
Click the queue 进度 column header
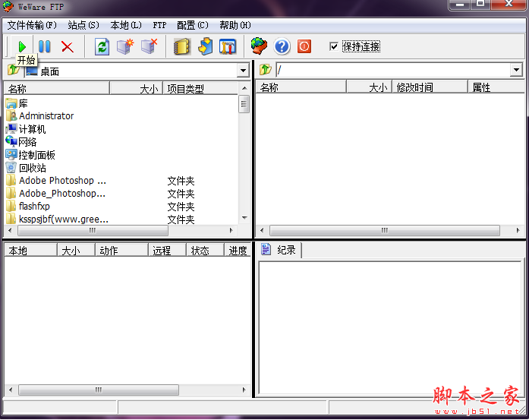[238, 251]
